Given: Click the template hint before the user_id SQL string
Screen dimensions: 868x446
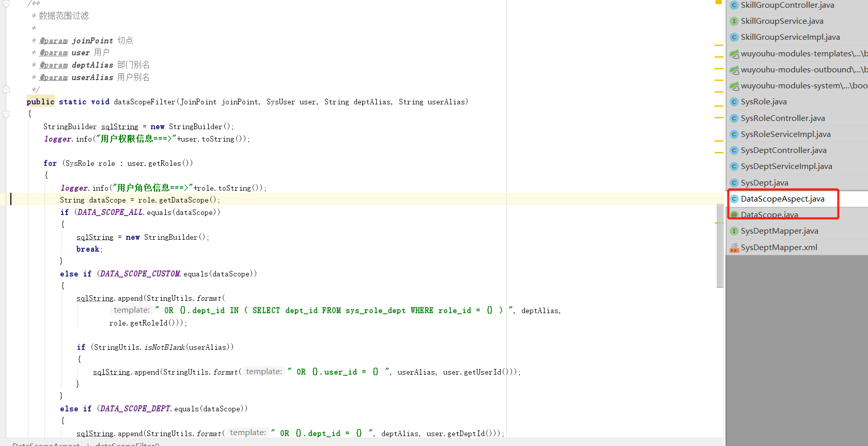Looking at the screenshot, I should click(x=264, y=372).
